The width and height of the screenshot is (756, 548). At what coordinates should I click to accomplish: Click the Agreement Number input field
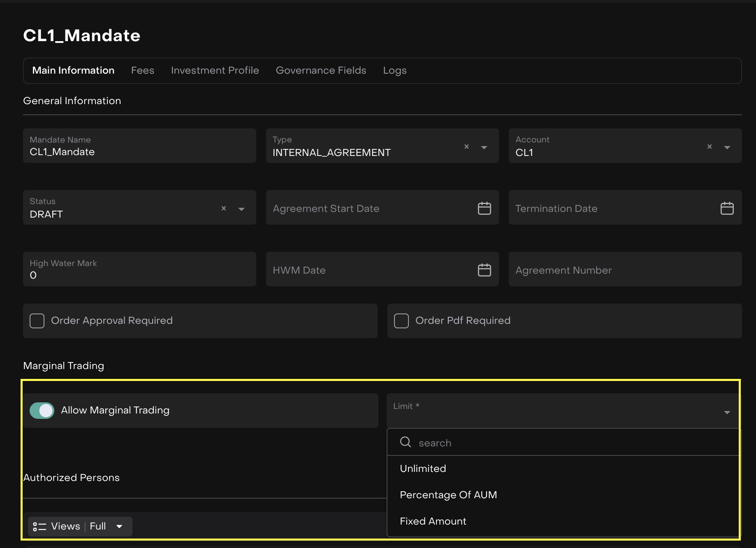(625, 270)
